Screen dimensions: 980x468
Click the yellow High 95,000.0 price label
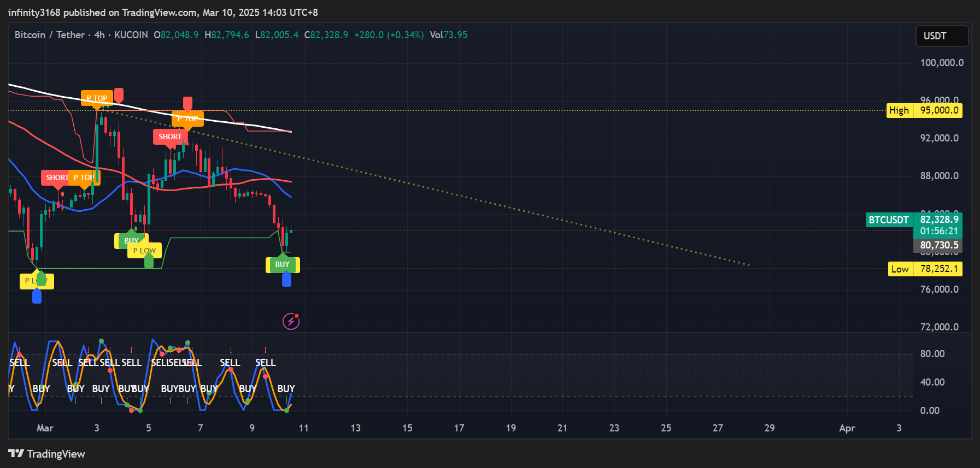click(x=924, y=110)
